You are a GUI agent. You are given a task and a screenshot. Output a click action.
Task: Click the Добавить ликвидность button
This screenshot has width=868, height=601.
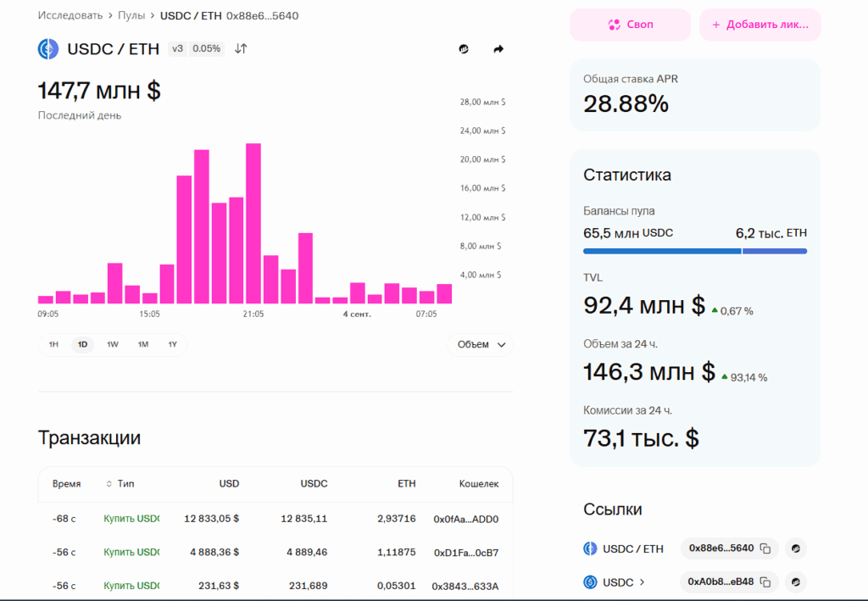click(759, 25)
